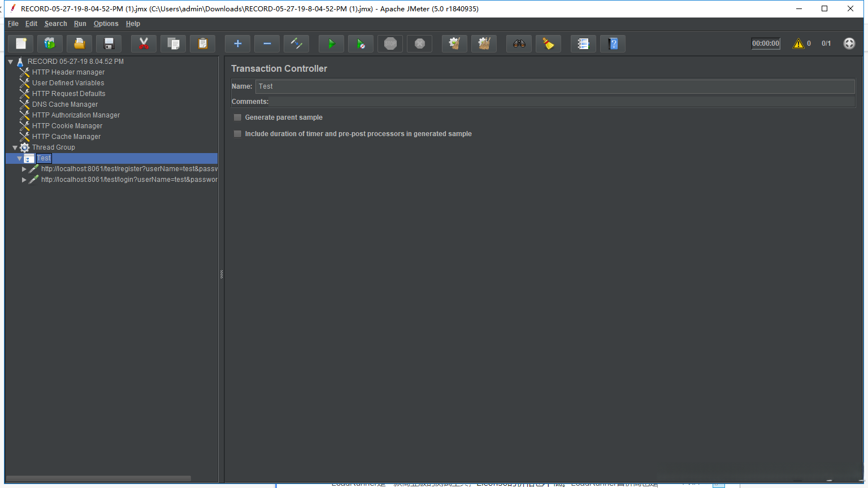
Task: Open the Run menu
Action: click(80, 24)
